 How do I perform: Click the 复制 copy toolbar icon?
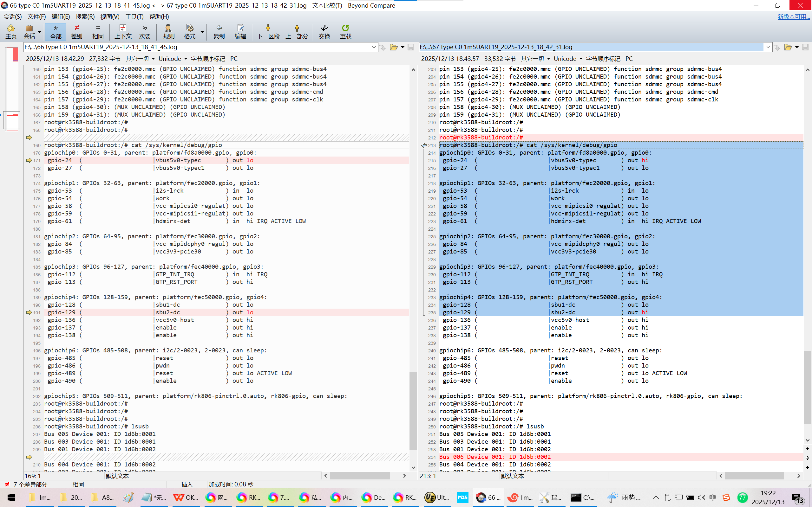(219, 31)
